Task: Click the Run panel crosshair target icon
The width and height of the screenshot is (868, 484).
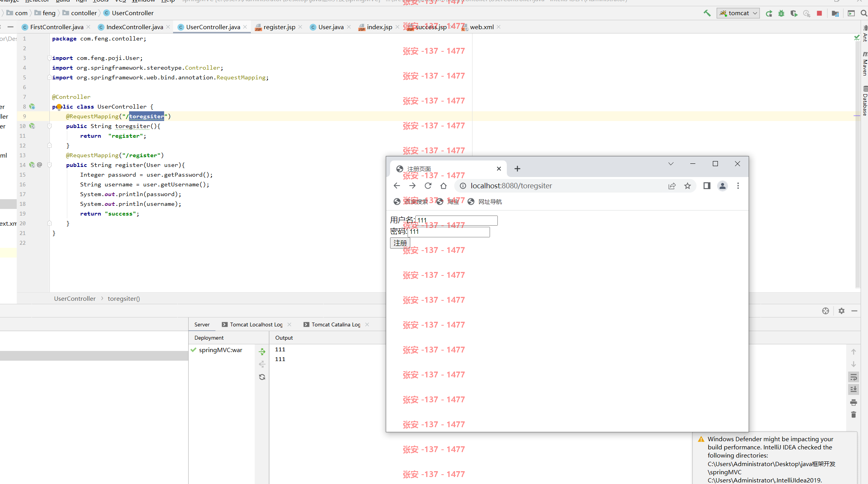Action: click(x=826, y=311)
